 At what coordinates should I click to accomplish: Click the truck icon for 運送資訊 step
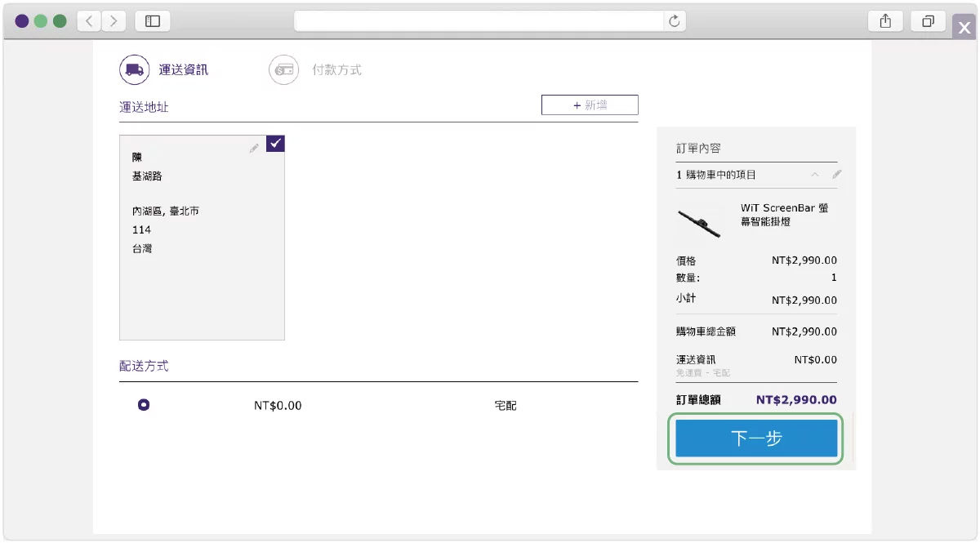tap(133, 69)
